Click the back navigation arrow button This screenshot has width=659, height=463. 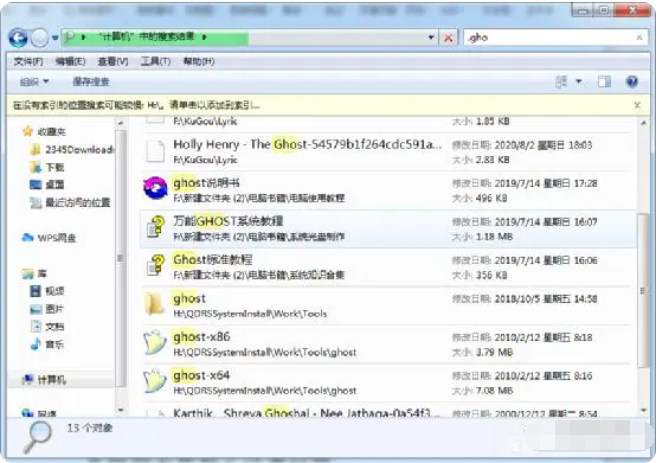[x=18, y=37]
